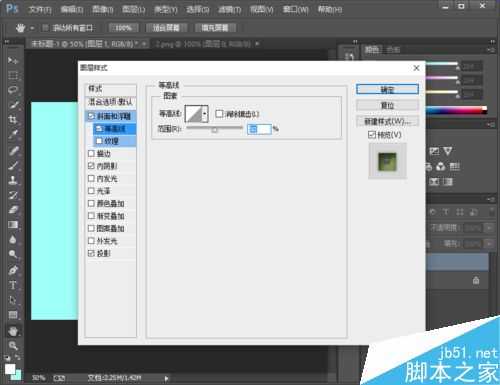The width and height of the screenshot is (500, 385).
Task: Open the 滤镜 menu
Action: pyautogui.click(x=230, y=9)
